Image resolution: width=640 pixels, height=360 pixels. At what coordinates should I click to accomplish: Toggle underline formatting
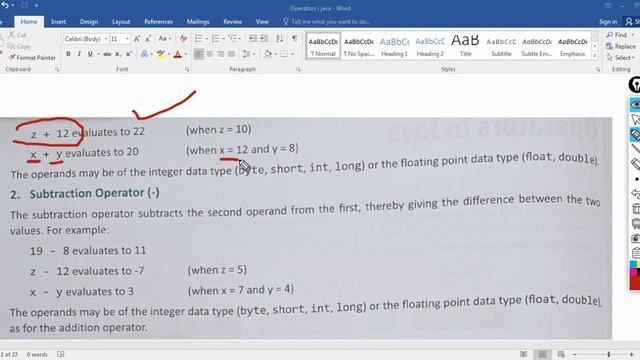[x=90, y=54]
